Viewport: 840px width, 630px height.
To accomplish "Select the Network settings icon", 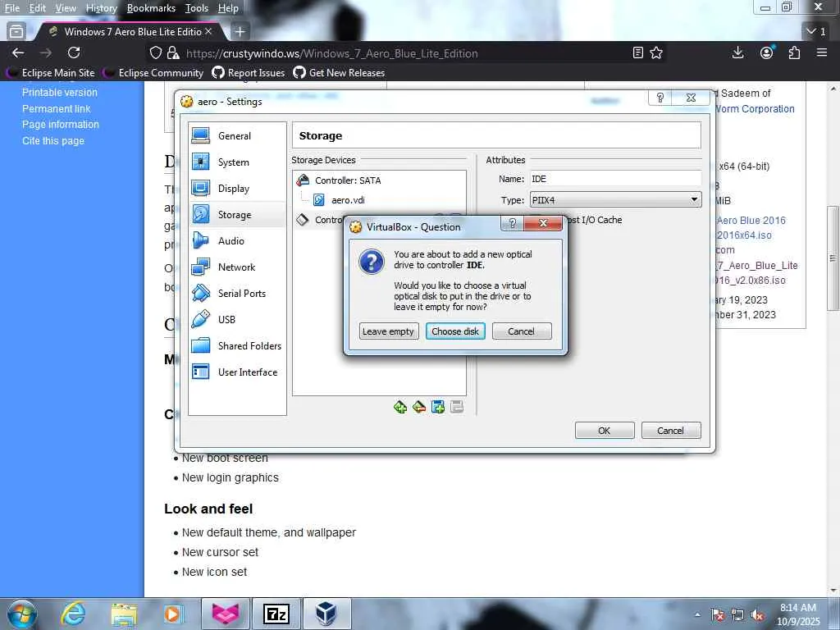I will (x=201, y=267).
